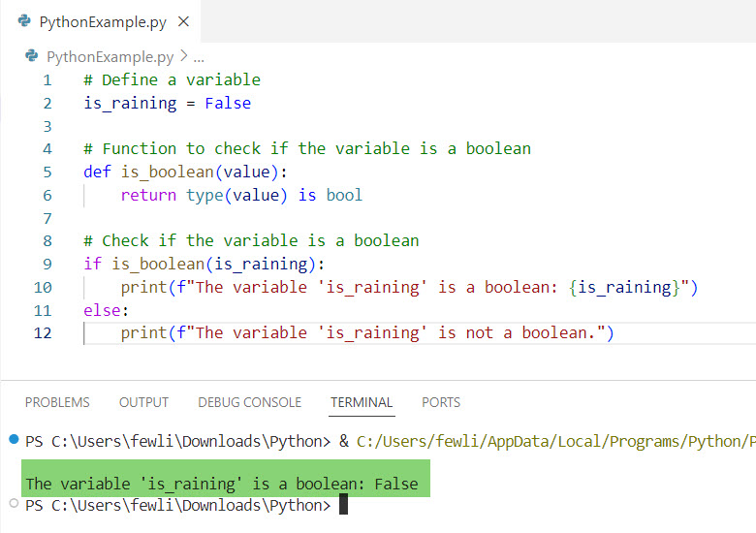Screen dimensions: 756x533
Task: Click the hollow circle beside the last prompt
Action: click(x=14, y=503)
